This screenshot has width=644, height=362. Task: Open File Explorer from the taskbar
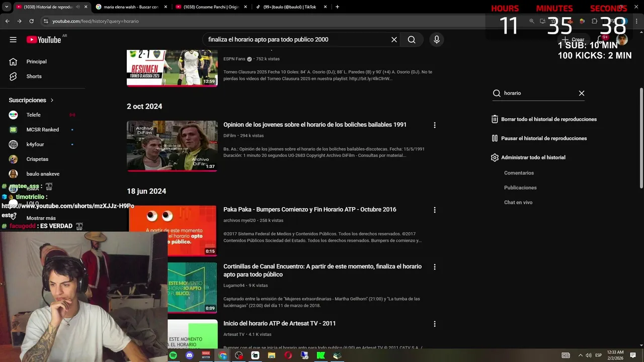pyautogui.click(x=272, y=355)
